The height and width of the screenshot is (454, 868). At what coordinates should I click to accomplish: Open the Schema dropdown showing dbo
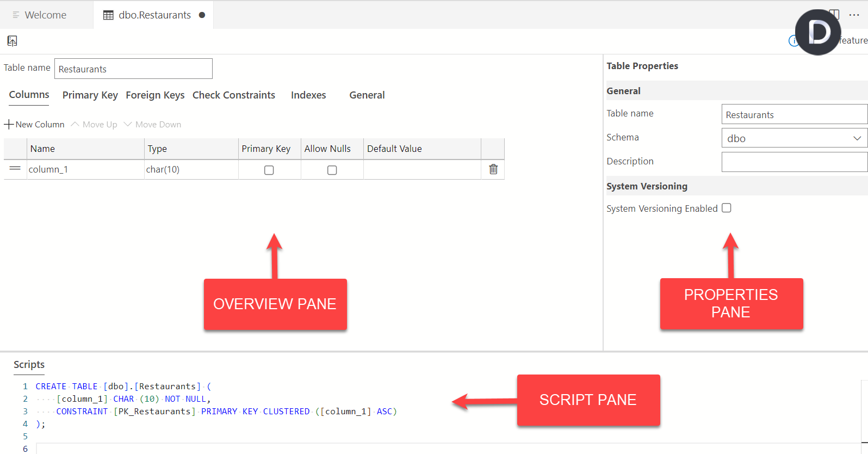pyautogui.click(x=794, y=138)
